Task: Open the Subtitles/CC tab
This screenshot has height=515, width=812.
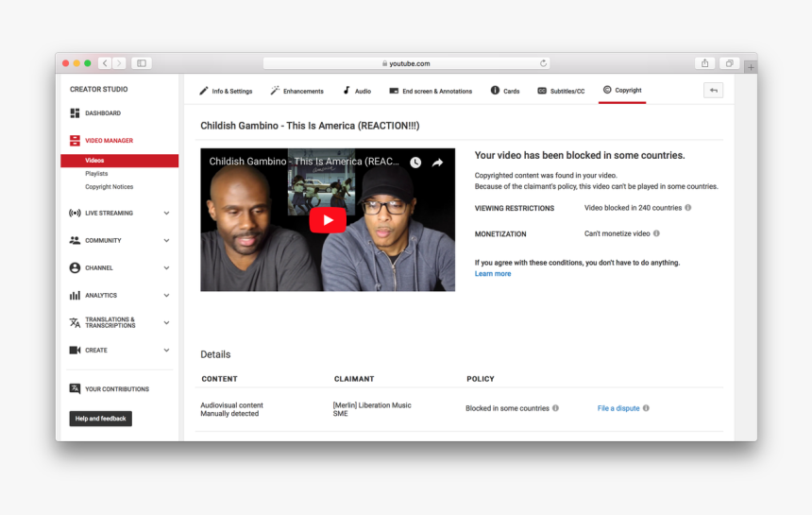Action: [561, 91]
